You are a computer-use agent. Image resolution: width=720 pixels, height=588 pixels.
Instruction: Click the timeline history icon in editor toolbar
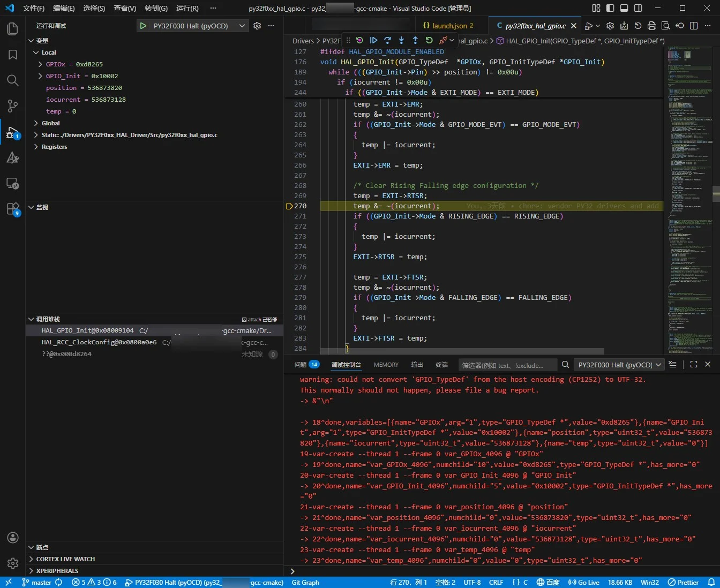[638, 26]
